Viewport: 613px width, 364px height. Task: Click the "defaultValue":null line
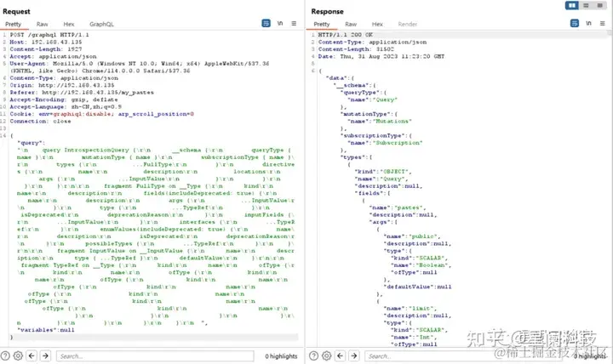[417, 287]
